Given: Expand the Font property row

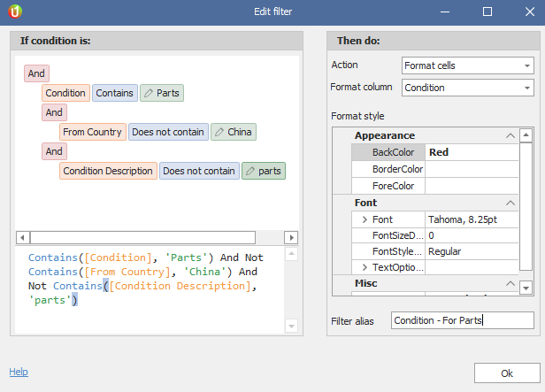Looking at the screenshot, I should (365, 219).
